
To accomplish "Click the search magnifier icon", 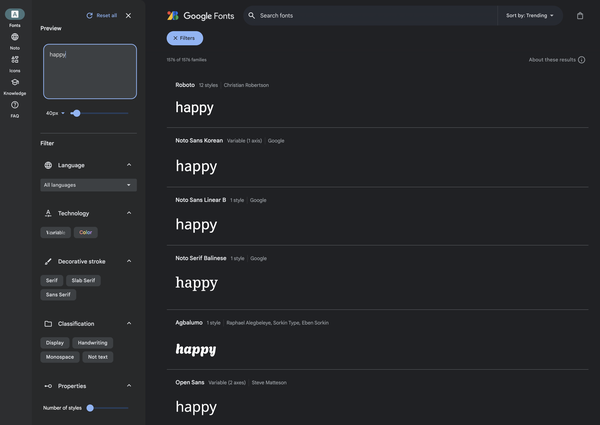I will pos(251,15).
